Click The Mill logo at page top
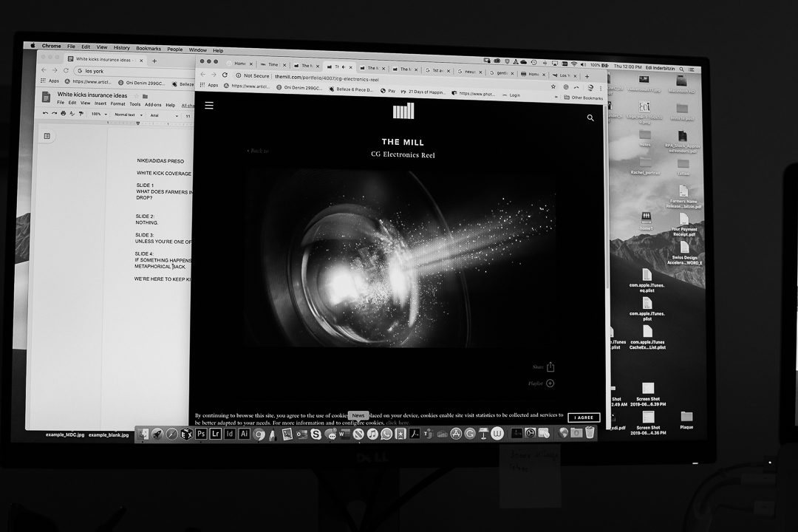Image resolution: width=798 pixels, height=532 pixels. click(403, 111)
